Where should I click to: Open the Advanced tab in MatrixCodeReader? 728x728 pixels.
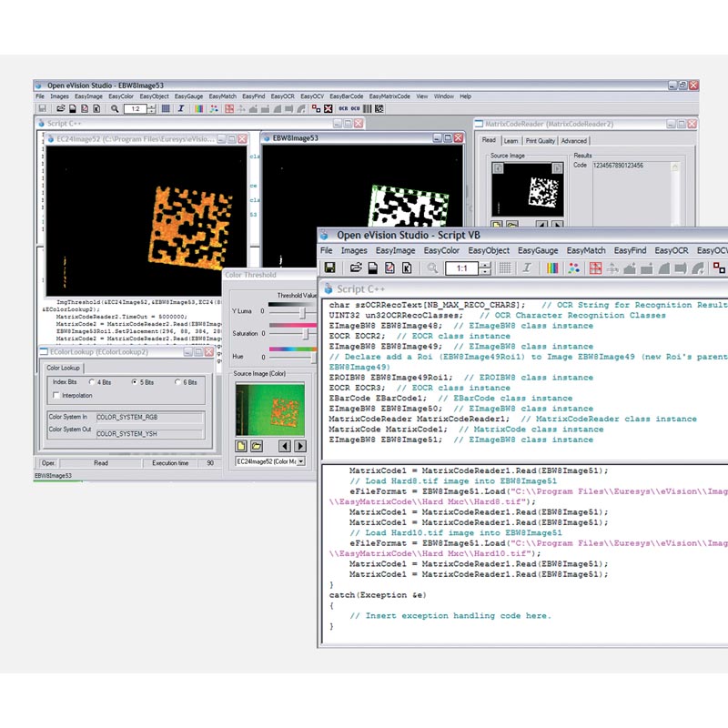pos(574,141)
